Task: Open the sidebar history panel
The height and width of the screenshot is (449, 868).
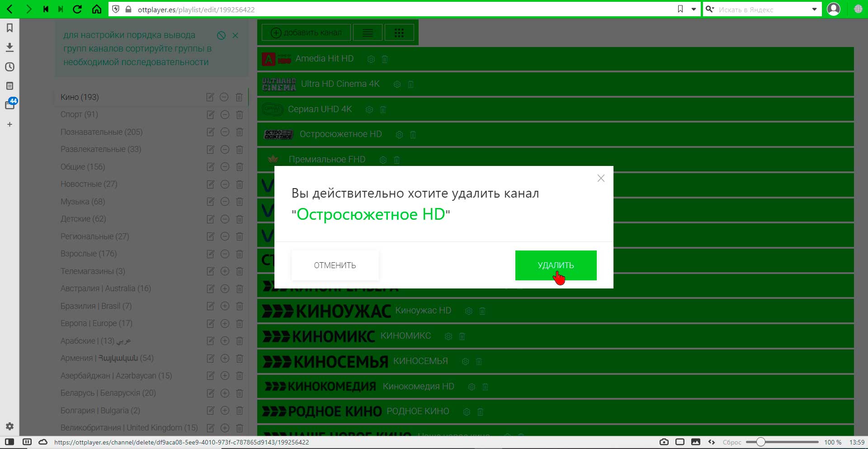Action: click(x=9, y=67)
